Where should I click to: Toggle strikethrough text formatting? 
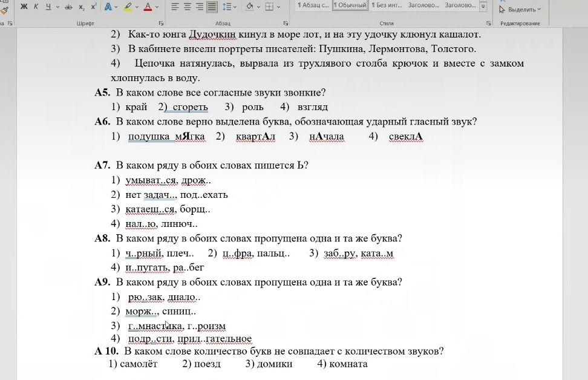[x=68, y=7]
